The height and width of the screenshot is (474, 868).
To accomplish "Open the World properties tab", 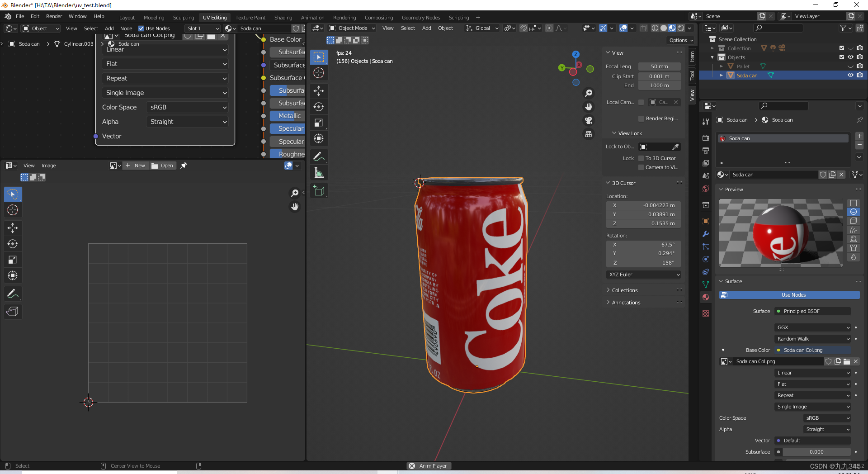I will click(x=706, y=189).
